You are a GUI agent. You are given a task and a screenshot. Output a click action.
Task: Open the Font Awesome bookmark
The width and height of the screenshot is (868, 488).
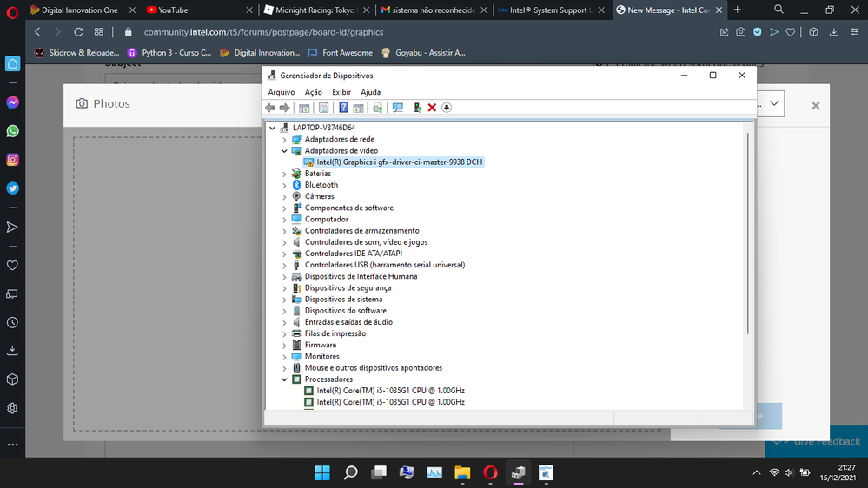(340, 53)
